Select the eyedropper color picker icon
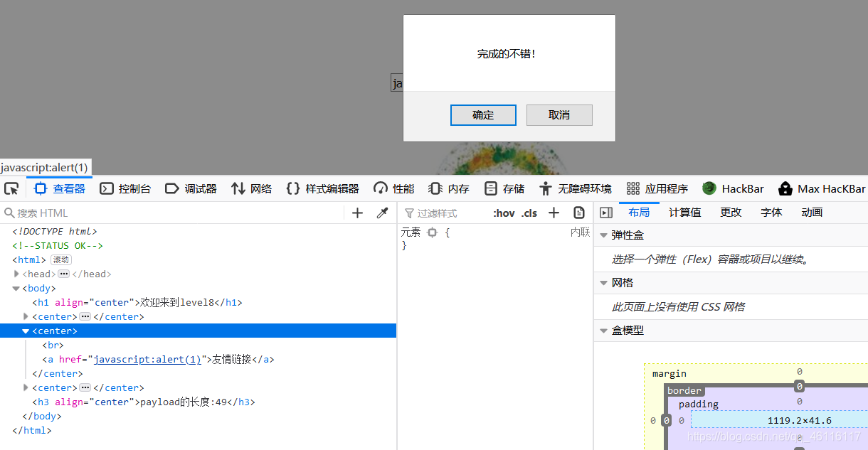This screenshot has width=868, height=450. (382, 213)
